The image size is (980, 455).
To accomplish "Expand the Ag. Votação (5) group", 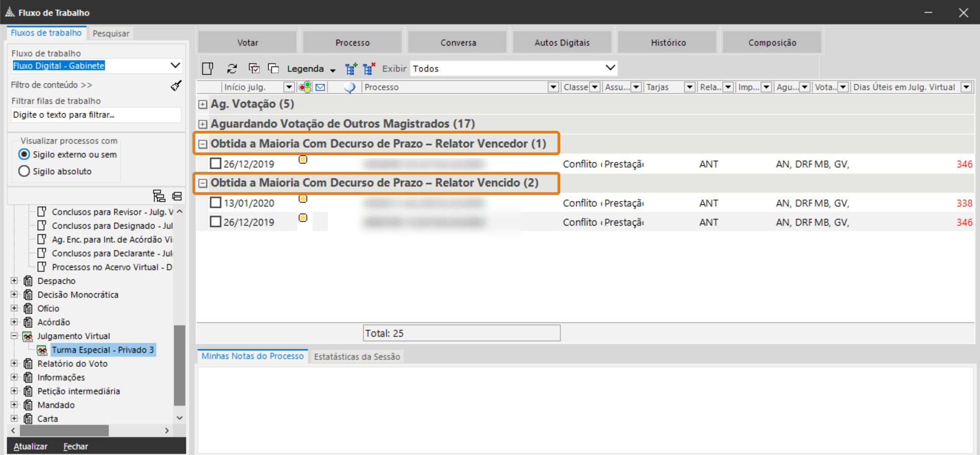I will click(203, 104).
